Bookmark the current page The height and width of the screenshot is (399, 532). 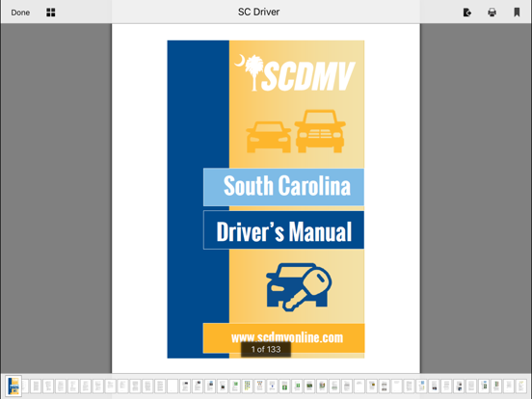click(517, 13)
